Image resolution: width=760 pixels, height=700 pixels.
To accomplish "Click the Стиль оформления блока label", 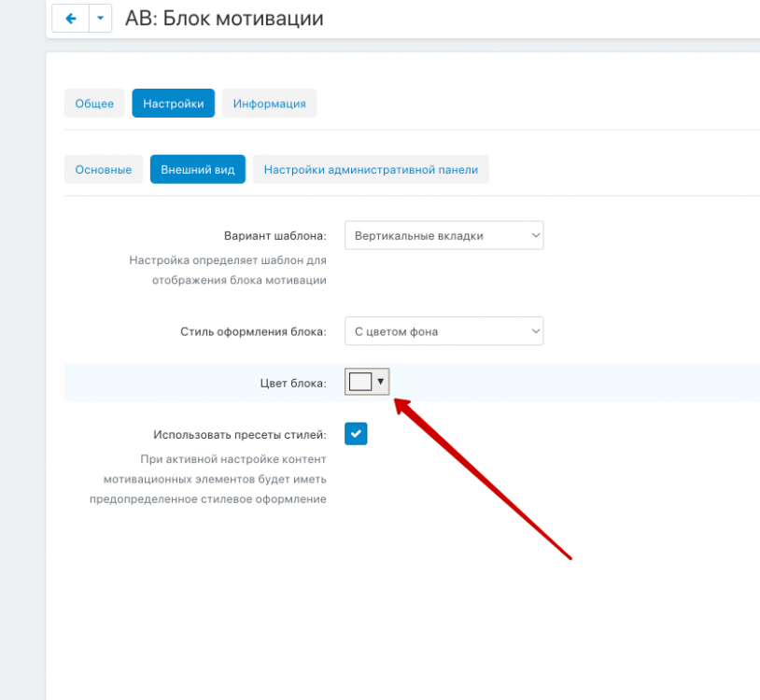I will pyautogui.click(x=253, y=331).
